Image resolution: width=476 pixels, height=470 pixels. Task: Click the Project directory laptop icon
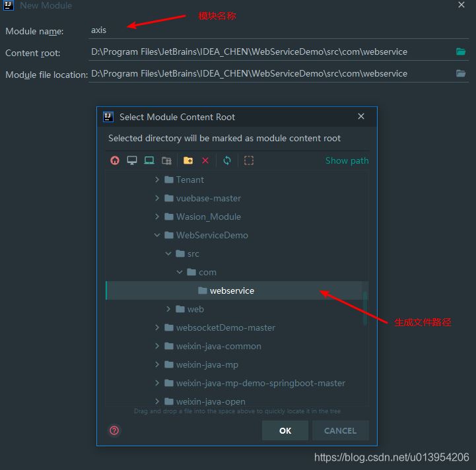pos(149,160)
